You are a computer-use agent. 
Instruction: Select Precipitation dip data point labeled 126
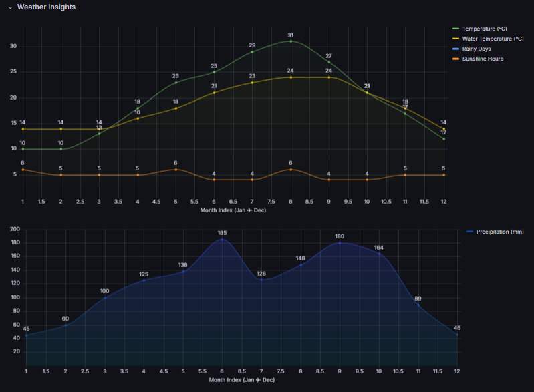[x=261, y=279]
